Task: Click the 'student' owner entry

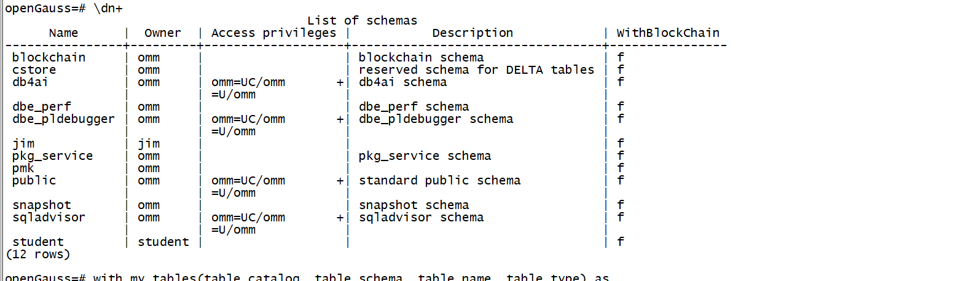Action: pyautogui.click(x=163, y=242)
